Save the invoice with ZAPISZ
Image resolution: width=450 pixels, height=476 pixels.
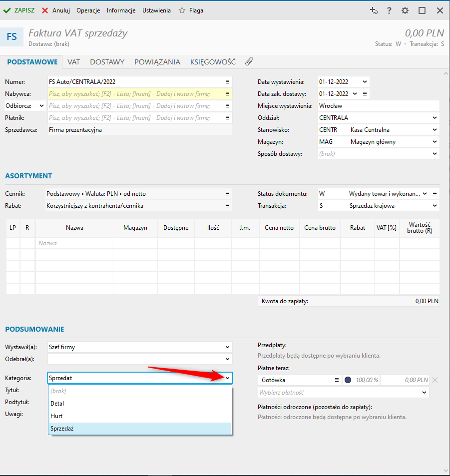(19, 10)
